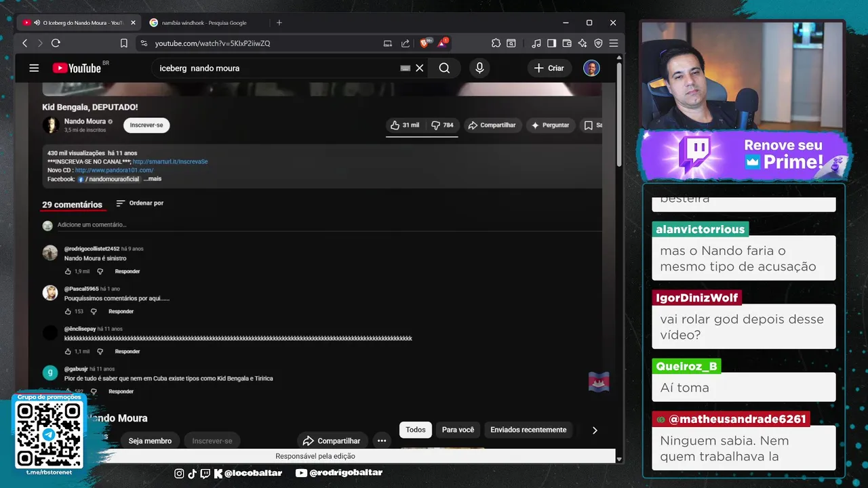The image size is (868, 488).
Task: Open the pandora101.com link
Action: pos(115,170)
